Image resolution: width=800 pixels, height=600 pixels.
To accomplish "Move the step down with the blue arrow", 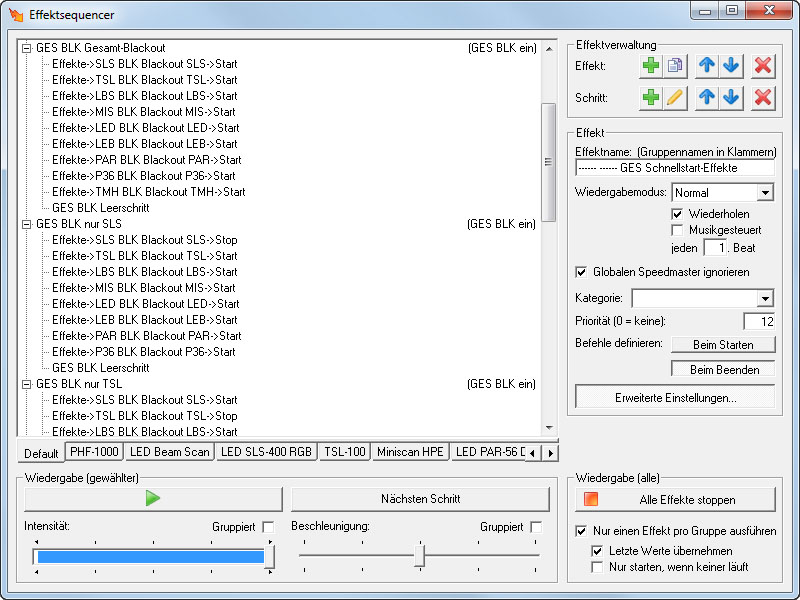I will [731, 98].
